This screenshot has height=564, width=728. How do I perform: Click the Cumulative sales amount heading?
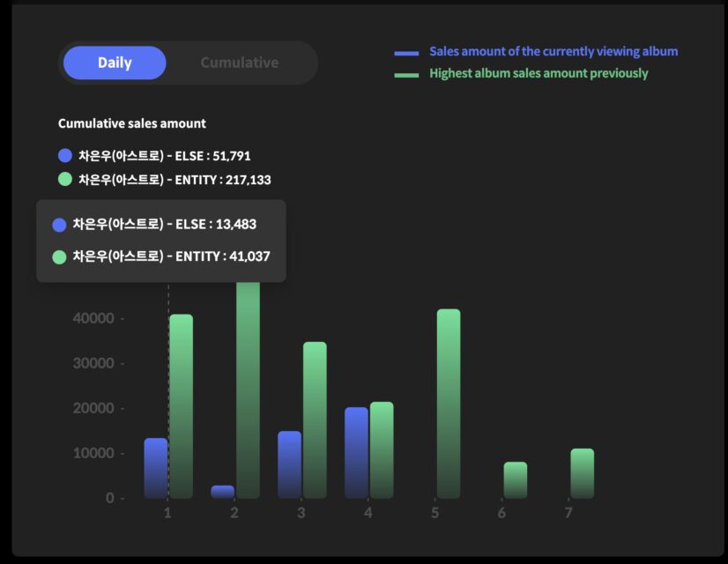132,123
